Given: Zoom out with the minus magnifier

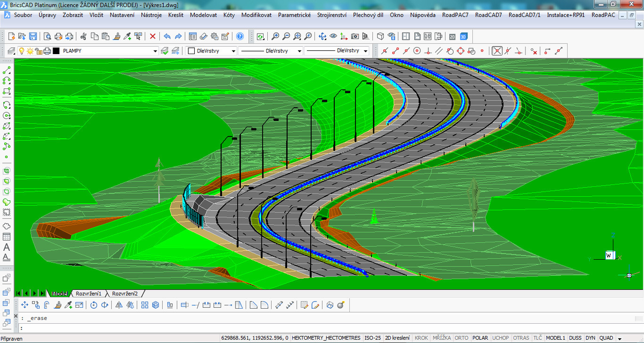Looking at the screenshot, I should [x=286, y=36].
